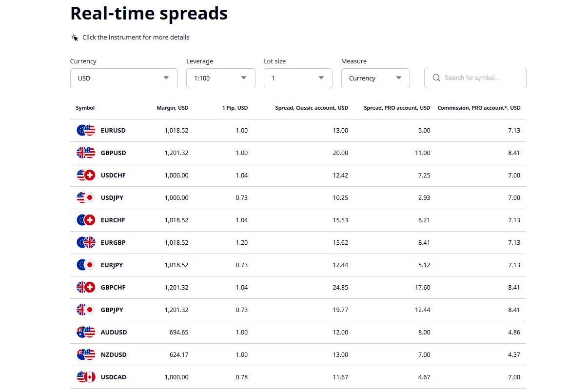Click the magnifier icon in symbol search

pos(436,78)
